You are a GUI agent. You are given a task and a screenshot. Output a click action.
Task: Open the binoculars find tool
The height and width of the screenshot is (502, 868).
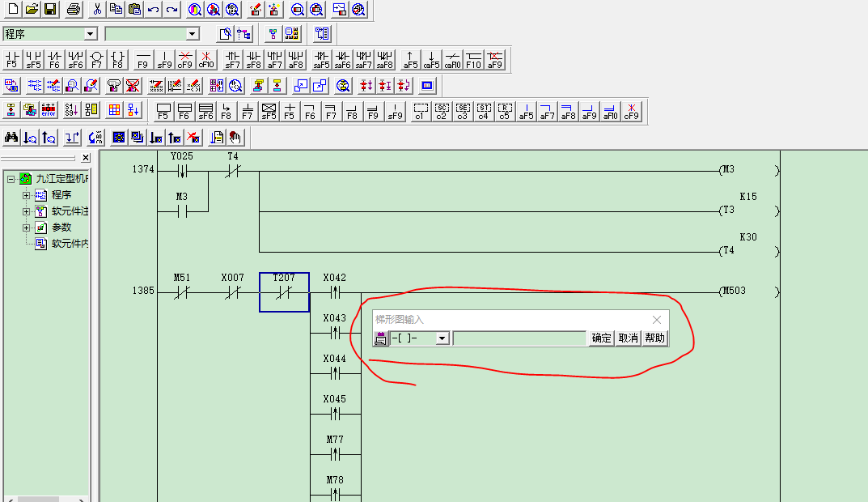coord(11,137)
